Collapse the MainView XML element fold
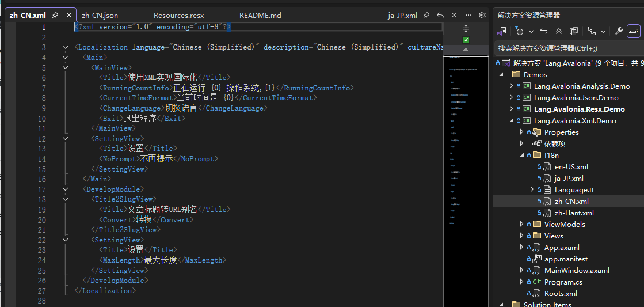644x307 pixels. coord(65,67)
